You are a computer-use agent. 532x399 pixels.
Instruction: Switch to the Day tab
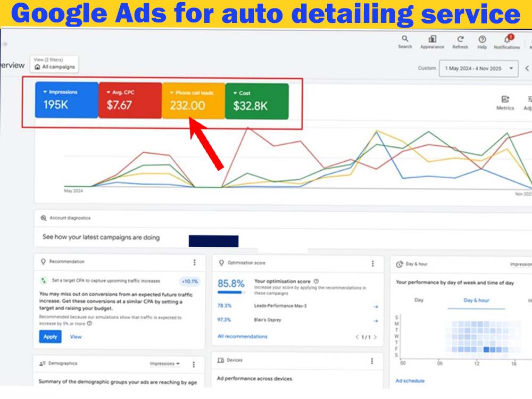pos(419,300)
